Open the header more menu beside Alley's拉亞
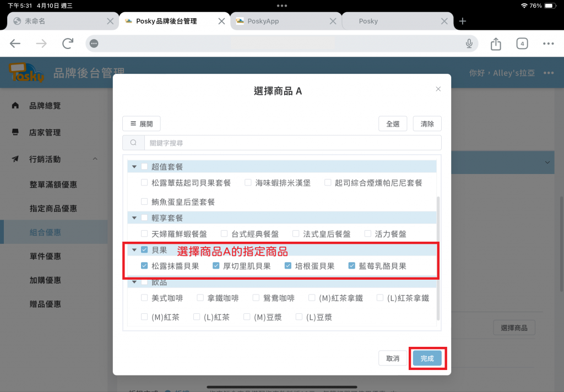The height and width of the screenshot is (392, 564). 549,73
